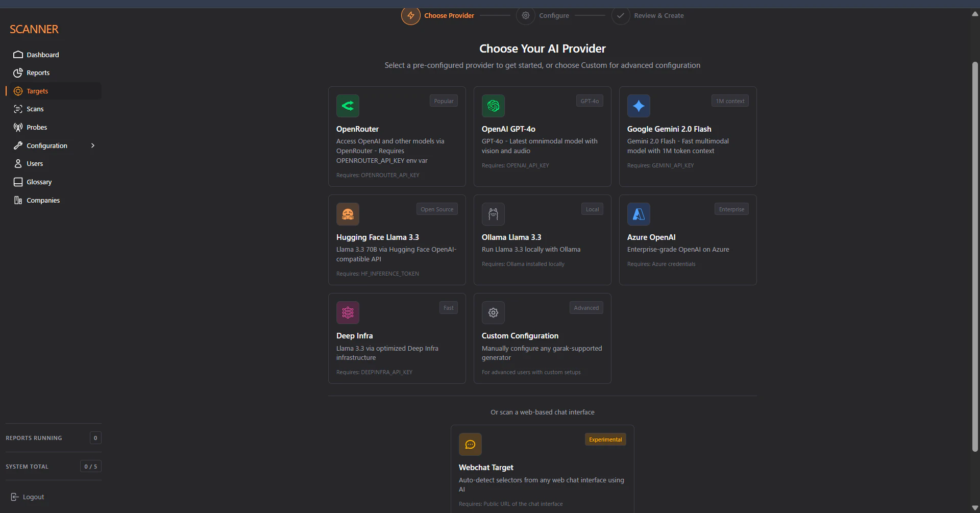This screenshot has height=513, width=980.
Task: Click the System Total 0 / 5 badge
Action: click(x=91, y=467)
